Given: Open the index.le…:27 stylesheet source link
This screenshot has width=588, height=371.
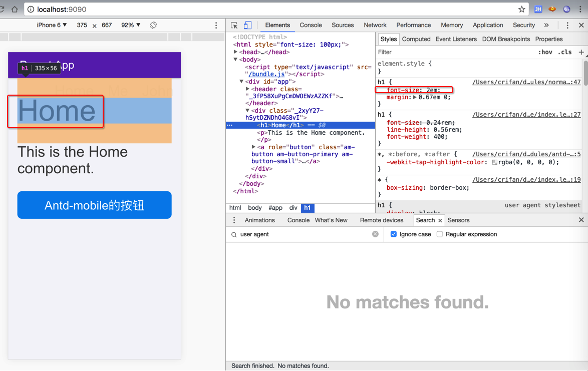Looking at the screenshot, I should (x=526, y=115).
